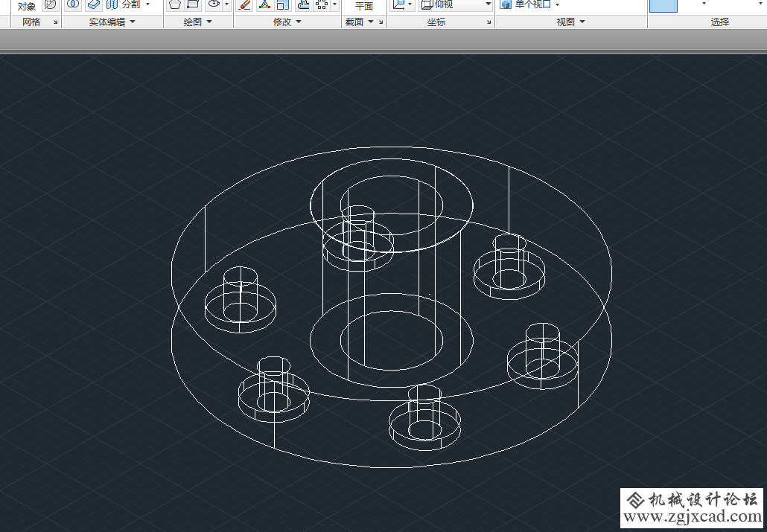This screenshot has height=532, width=767.
Task: Open the 仰视 view selection combo box
Action: [456, 4]
